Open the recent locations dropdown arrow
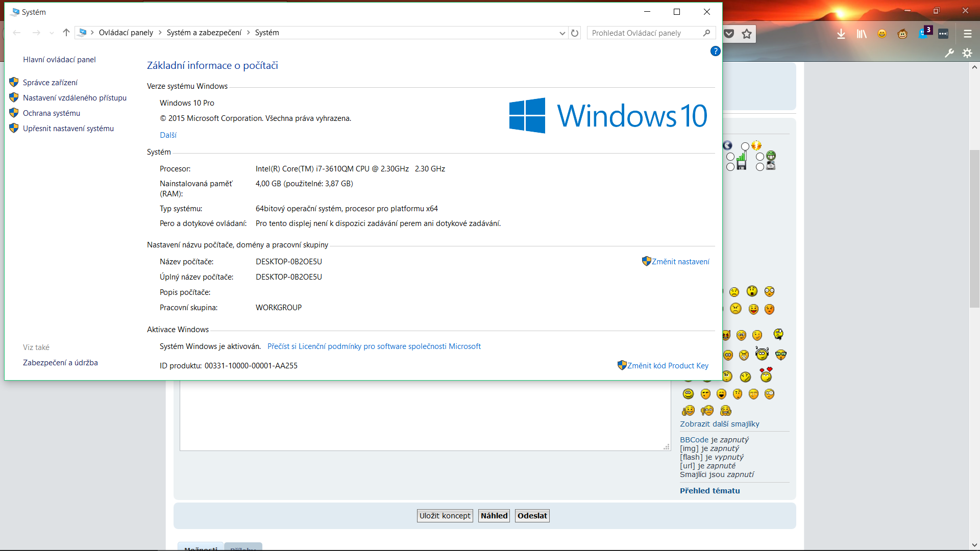 [x=52, y=33]
